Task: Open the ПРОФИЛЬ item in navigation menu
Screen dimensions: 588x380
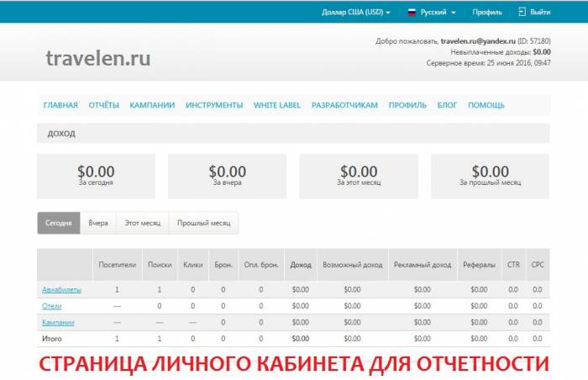Action: click(x=407, y=105)
